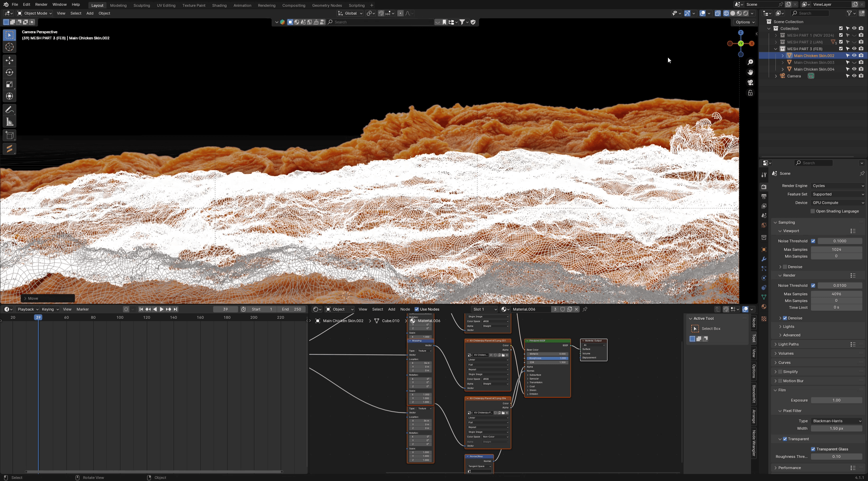Screen dimensions: 868x481
Task: Click the Jump to End playback icon
Action: [x=175, y=309]
